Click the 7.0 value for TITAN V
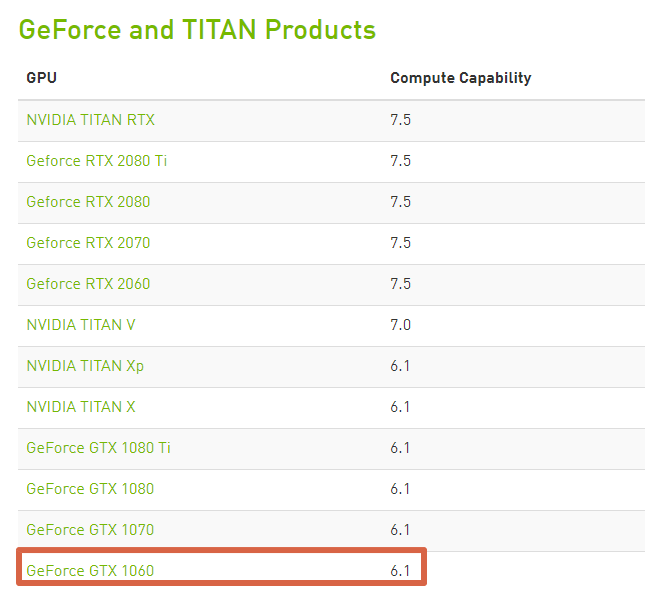 [x=400, y=325]
